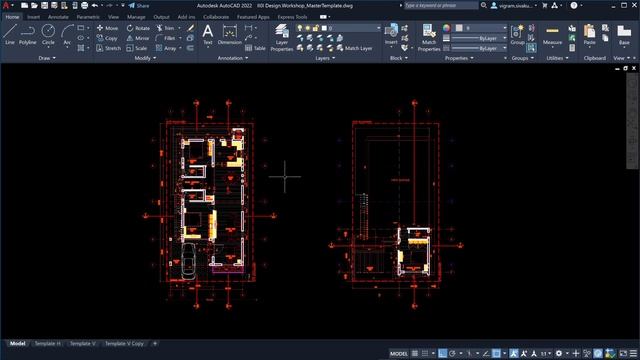
Task: Toggle drawing grid display in status bar
Action: [x=415, y=353]
